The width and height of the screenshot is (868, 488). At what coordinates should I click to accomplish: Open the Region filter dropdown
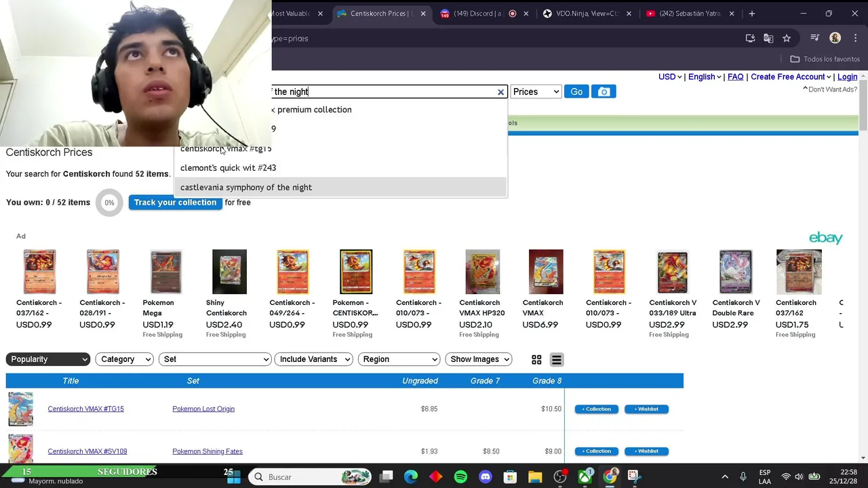coord(399,359)
